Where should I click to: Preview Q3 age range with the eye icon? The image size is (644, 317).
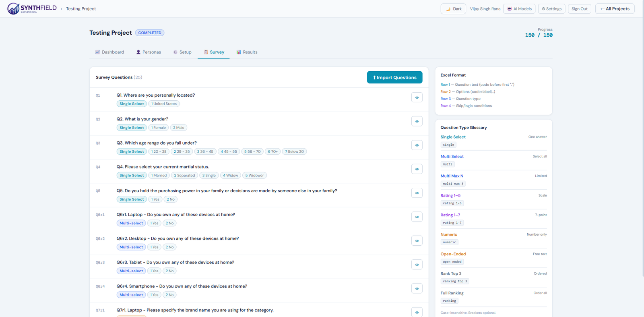tap(417, 145)
